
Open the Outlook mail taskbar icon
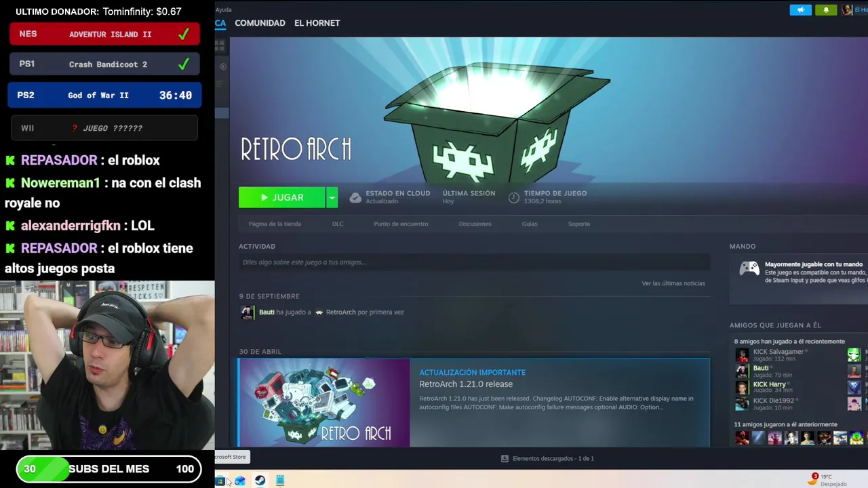tap(240, 481)
